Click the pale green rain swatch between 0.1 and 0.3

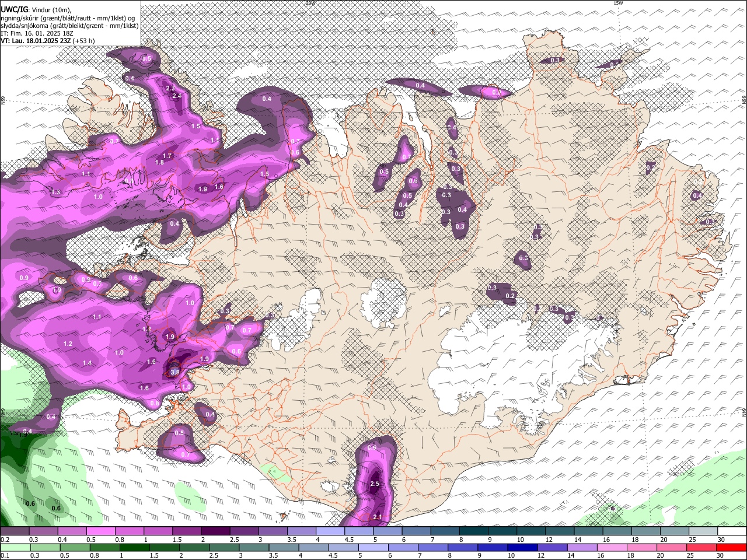pyautogui.click(x=15, y=547)
